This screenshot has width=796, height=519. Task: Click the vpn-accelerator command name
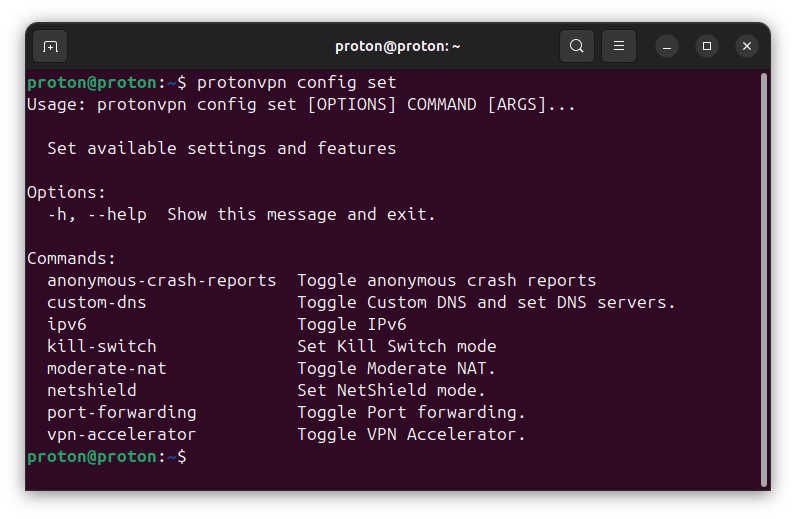pyautogui.click(x=121, y=435)
